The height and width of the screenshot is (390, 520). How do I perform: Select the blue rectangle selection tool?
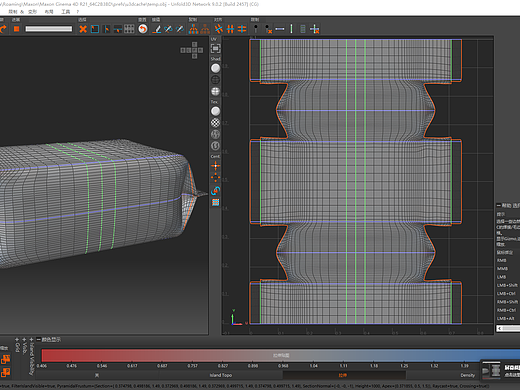95,29
